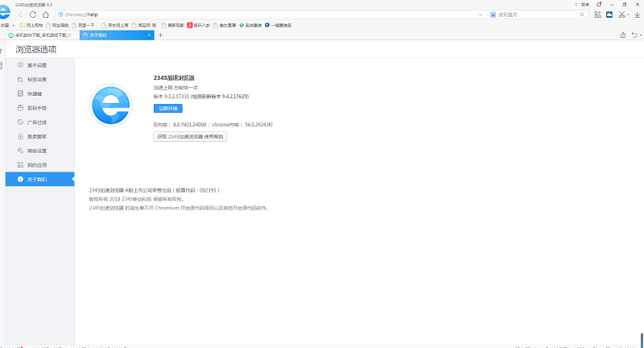Open 登录管家 in the sidebar
Image resolution: width=644 pixels, height=348 pixels.
[39, 136]
